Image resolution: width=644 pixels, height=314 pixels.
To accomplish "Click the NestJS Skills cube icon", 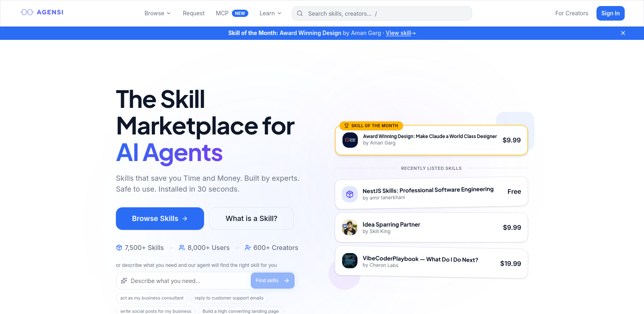I will (350, 194).
